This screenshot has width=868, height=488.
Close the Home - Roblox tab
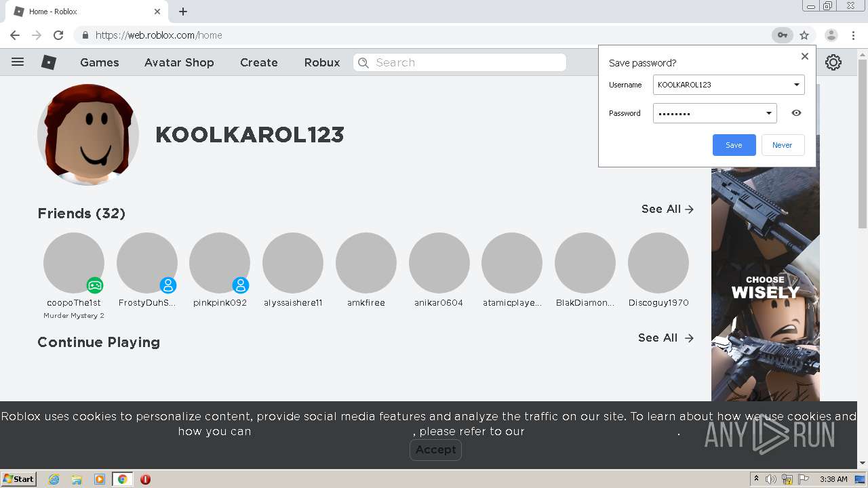157,12
